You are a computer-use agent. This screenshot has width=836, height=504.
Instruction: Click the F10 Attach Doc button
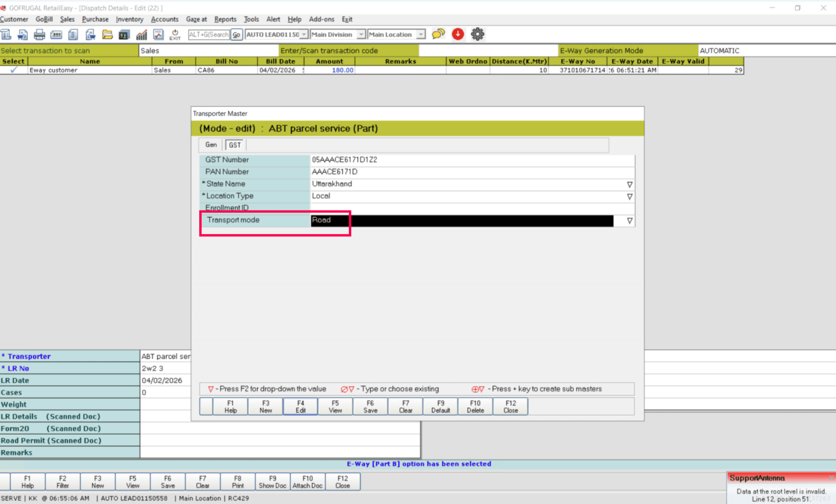(x=307, y=482)
